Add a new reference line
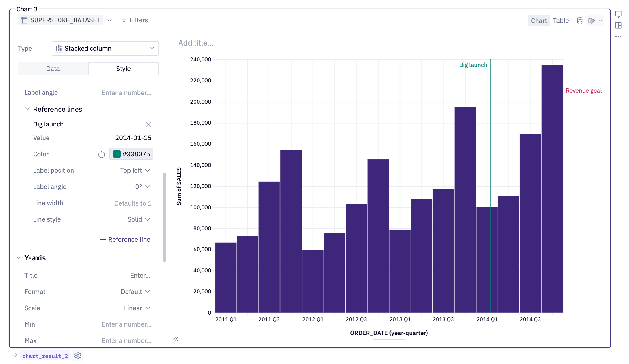The height and width of the screenshot is (364, 629). [125, 239]
